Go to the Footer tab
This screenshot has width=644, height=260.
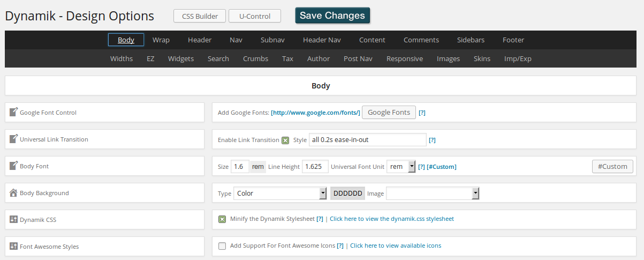pos(513,40)
